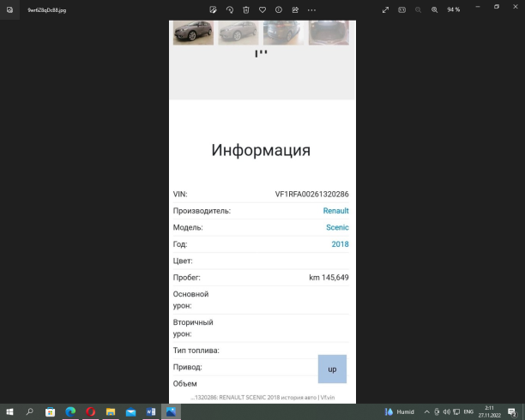Show file info with the info icon

click(279, 10)
